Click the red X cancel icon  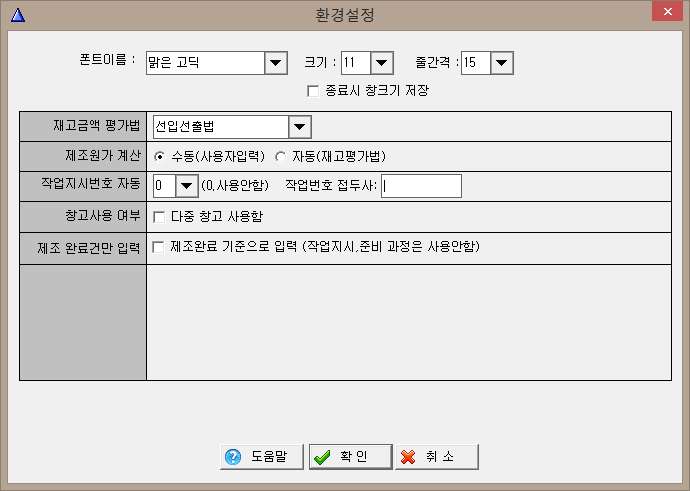408,457
